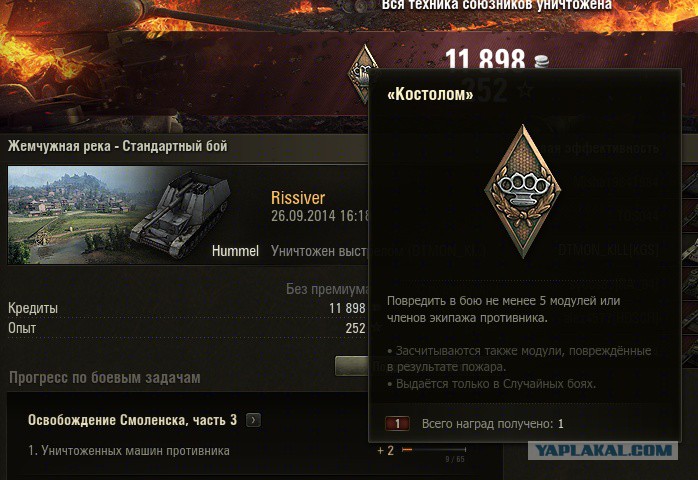The width and height of the screenshot is (698, 480).
Task: Click the Прогресс по боевым задачам section header
Action: (x=105, y=378)
